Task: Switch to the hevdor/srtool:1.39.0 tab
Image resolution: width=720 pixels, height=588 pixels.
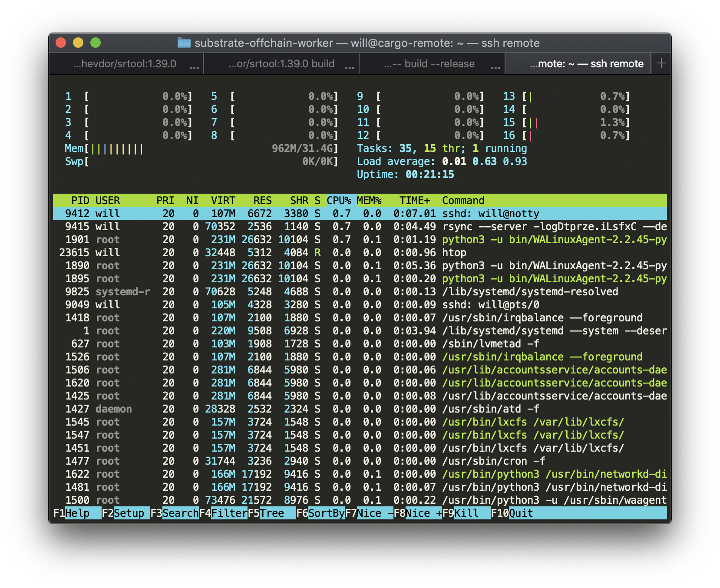Action: pyautogui.click(x=126, y=64)
